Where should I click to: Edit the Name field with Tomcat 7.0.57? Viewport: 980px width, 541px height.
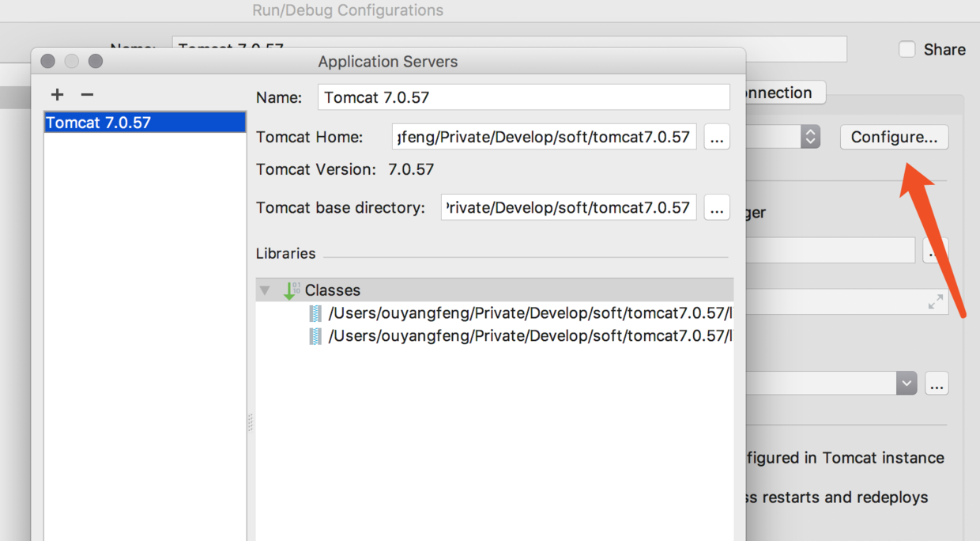coord(523,97)
